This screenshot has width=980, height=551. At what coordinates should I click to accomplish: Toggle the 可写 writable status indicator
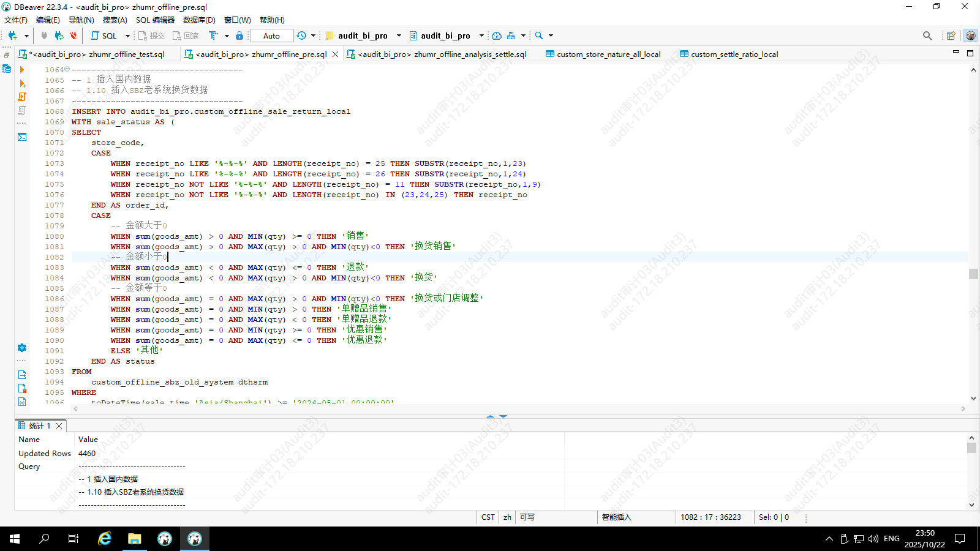point(527,517)
